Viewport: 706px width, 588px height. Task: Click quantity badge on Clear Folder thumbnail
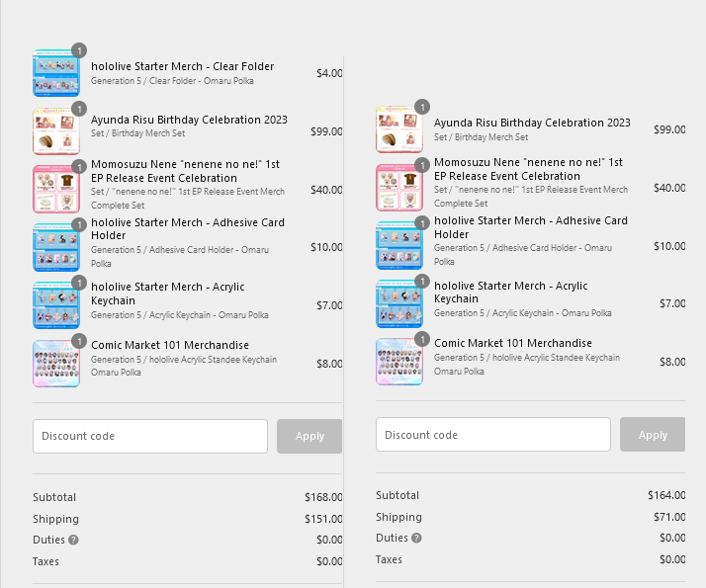coord(79,50)
